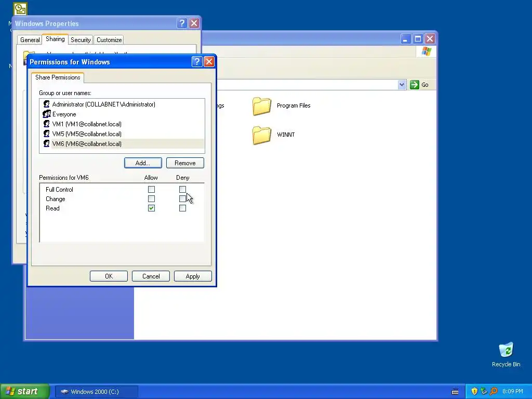Expand the Explorer address bar dropdown
The image size is (532, 399).
pos(402,85)
